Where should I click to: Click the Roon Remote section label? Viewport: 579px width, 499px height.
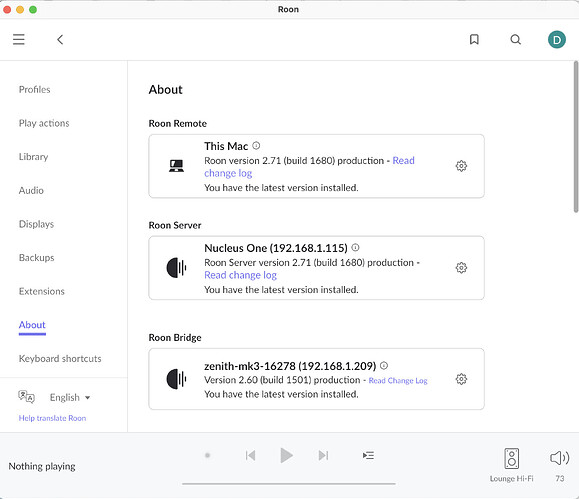[x=178, y=123]
